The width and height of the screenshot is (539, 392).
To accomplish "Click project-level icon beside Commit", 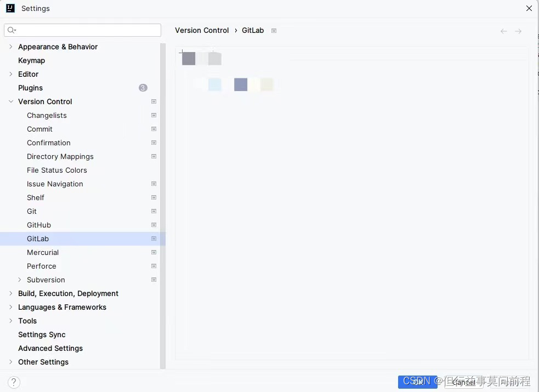I will 154,129.
